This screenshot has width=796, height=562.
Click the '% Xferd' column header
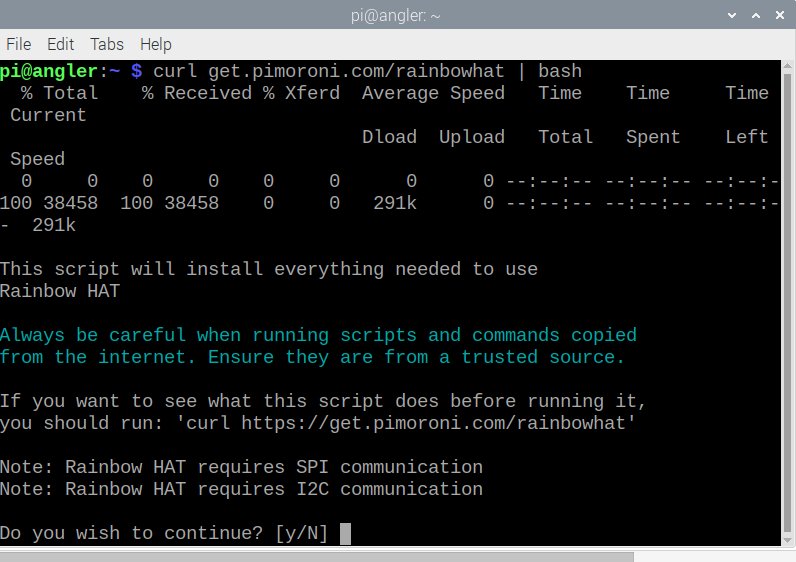coord(302,93)
